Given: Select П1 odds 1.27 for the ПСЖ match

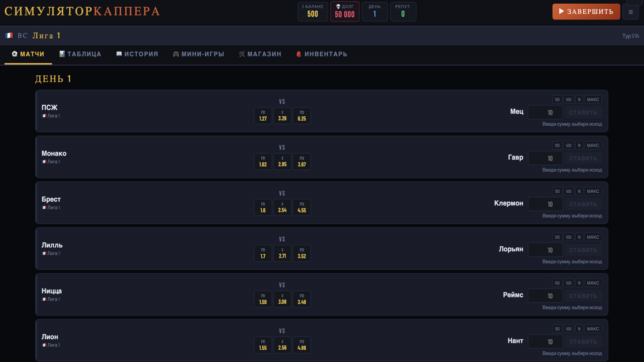Looking at the screenshot, I should [x=263, y=116].
